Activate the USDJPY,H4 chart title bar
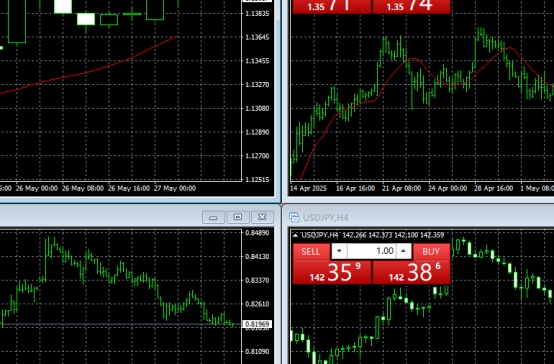 tap(421, 217)
